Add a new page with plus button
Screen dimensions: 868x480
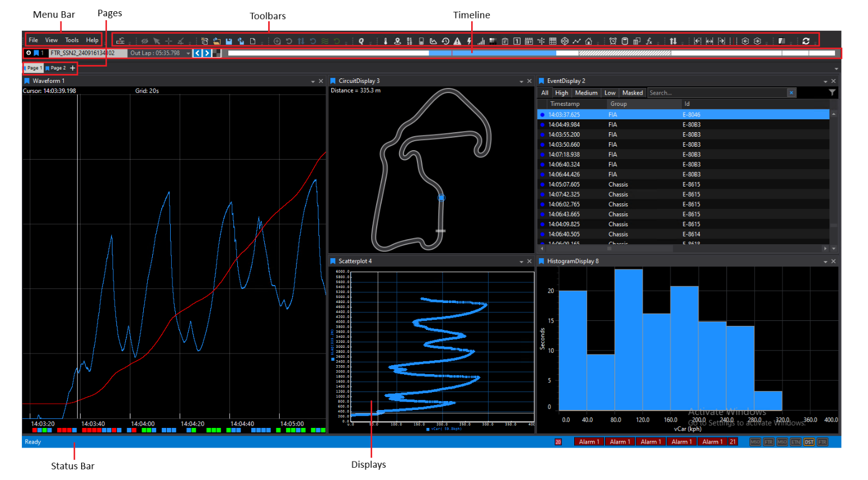(x=72, y=68)
